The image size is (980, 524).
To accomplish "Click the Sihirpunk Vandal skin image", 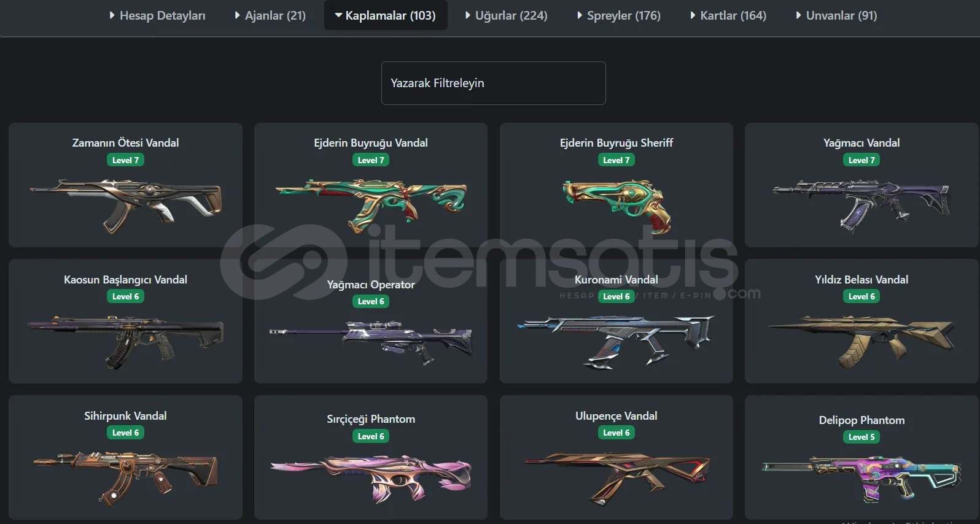I will [x=125, y=479].
